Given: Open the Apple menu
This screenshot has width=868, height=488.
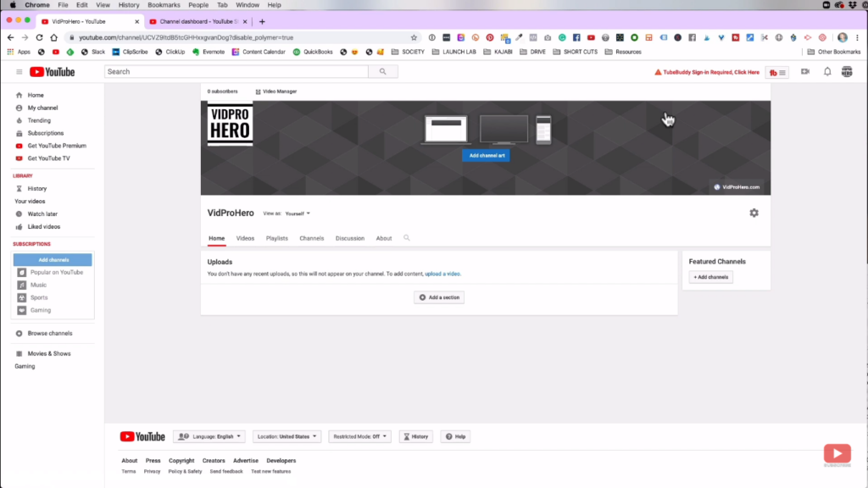Looking at the screenshot, I should pyautogui.click(x=12, y=5).
